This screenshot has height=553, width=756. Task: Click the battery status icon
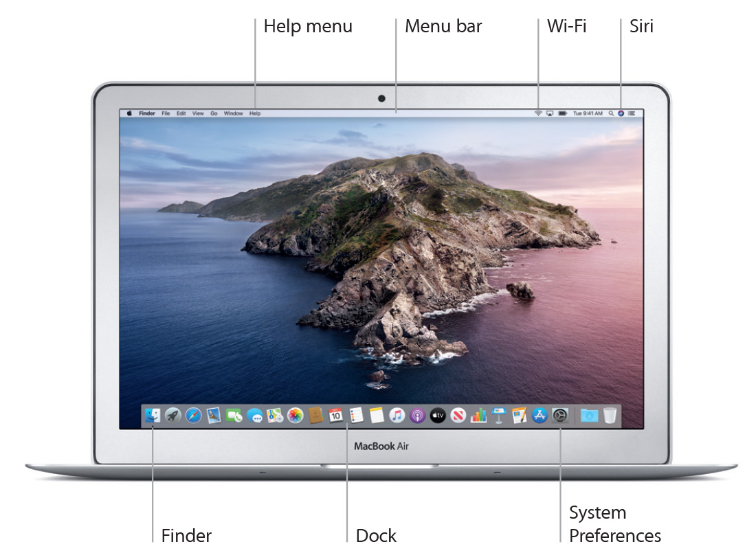point(562,113)
